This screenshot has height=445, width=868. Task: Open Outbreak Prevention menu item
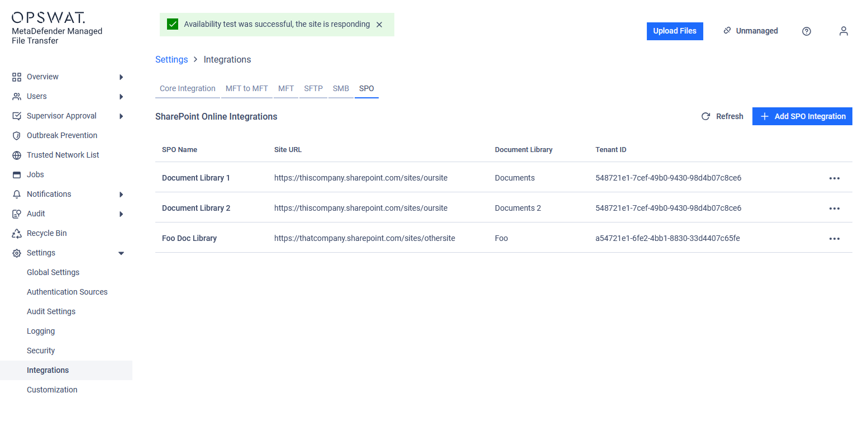coord(62,135)
